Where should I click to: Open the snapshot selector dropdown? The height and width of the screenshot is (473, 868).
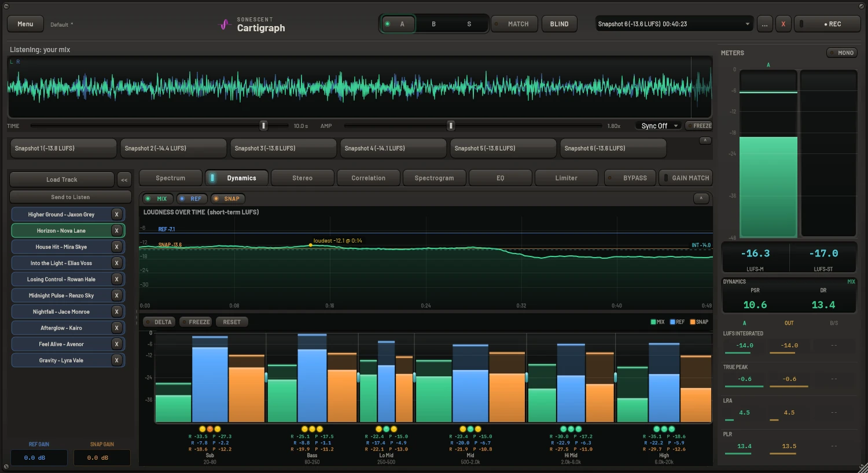point(675,24)
